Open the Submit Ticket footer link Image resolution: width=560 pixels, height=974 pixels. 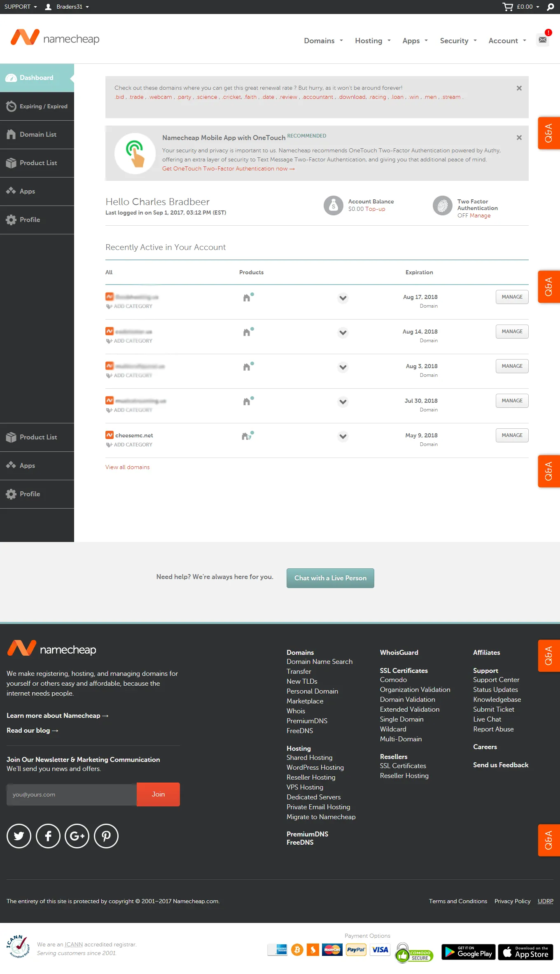pyautogui.click(x=493, y=709)
